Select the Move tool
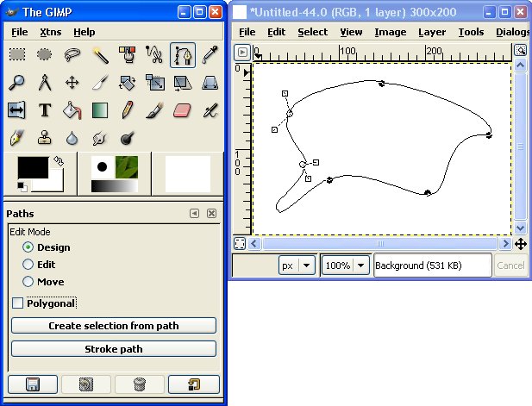 click(x=72, y=83)
